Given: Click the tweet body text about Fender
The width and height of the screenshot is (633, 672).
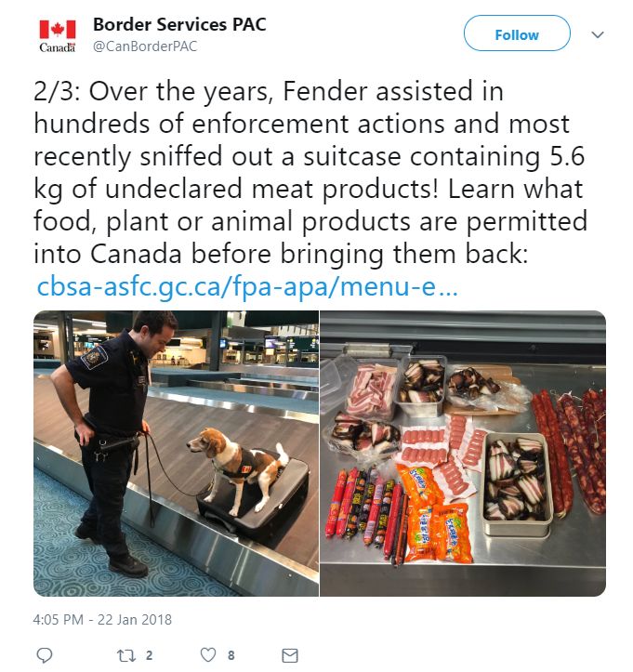Looking at the screenshot, I should point(310,172).
